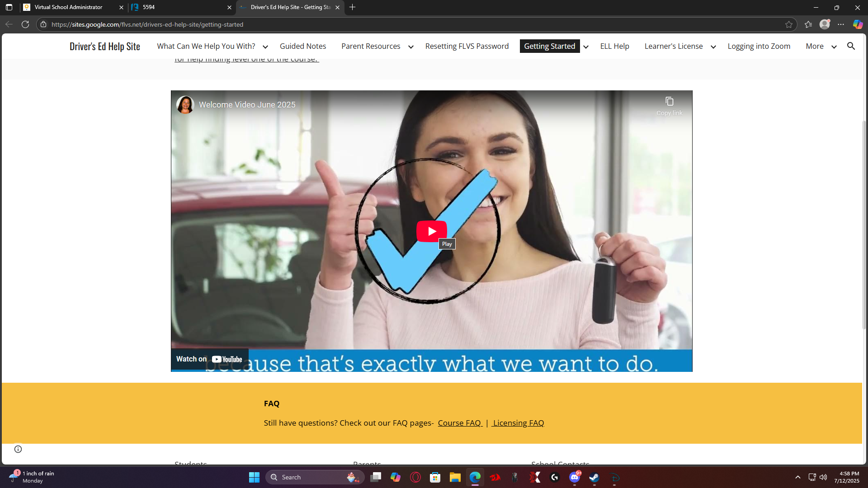Expand What Can We Help You With dropdown
The image size is (868, 488).
coord(265,47)
